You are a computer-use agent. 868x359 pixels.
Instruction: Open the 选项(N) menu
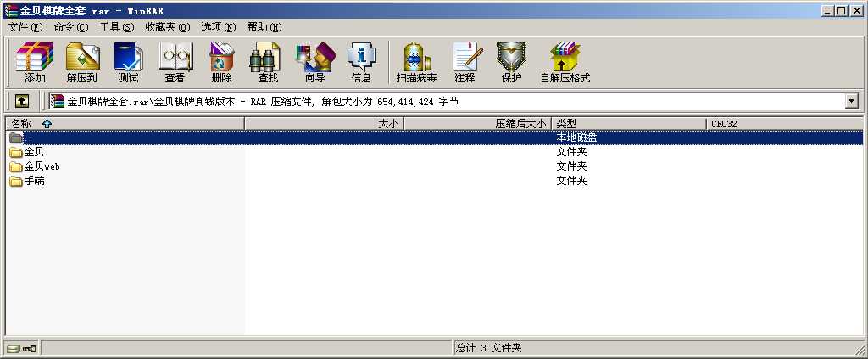(x=218, y=26)
